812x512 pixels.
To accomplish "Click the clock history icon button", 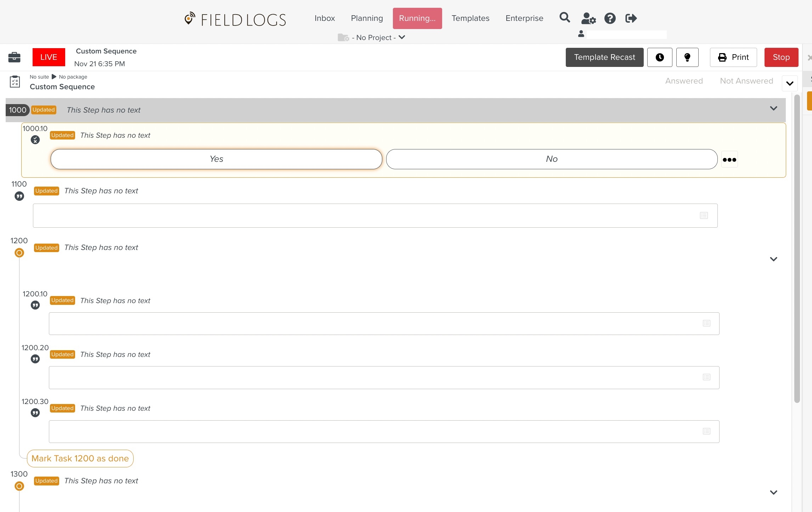I will click(x=659, y=57).
